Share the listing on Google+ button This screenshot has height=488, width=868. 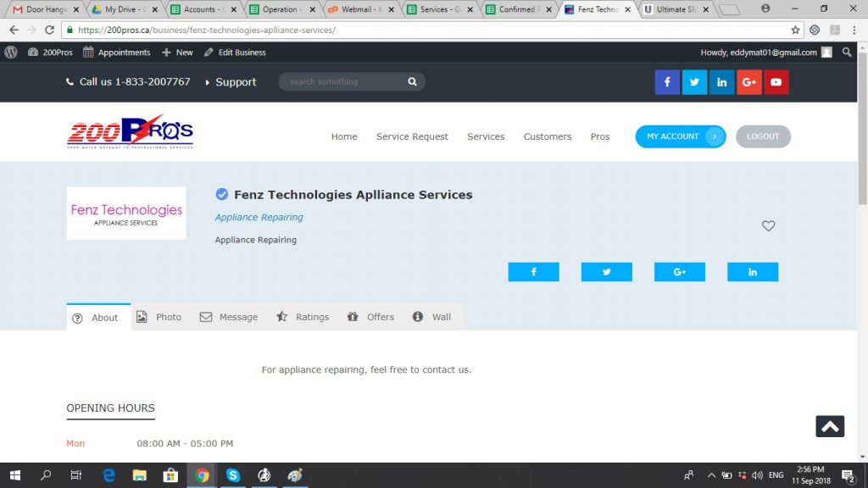click(x=680, y=271)
